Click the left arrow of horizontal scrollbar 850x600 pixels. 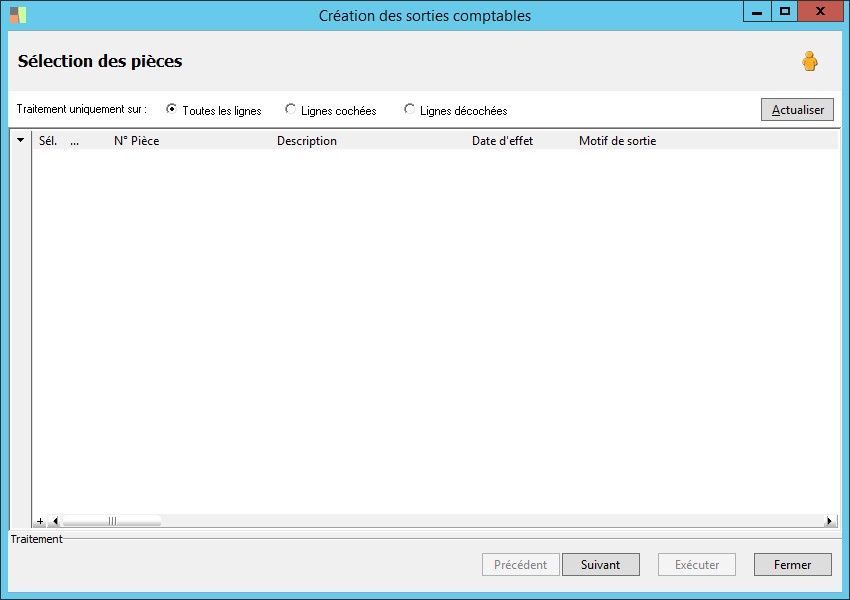click(x=54, y=521)
